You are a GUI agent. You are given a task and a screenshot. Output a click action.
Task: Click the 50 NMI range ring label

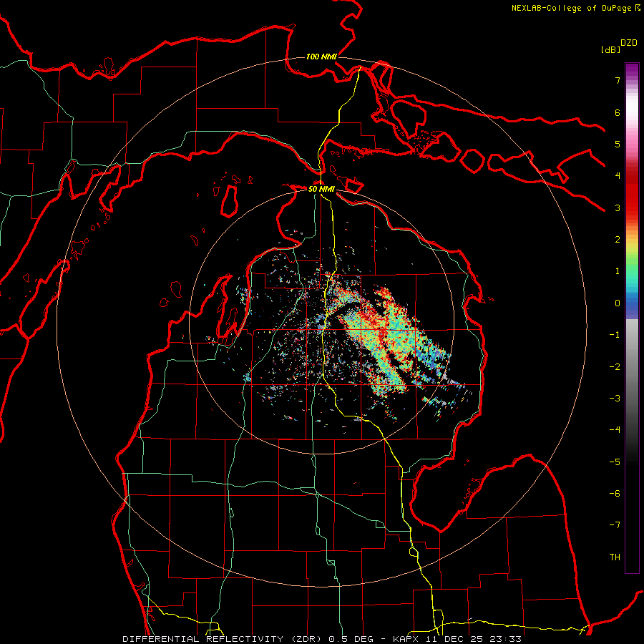coord(321,189)
